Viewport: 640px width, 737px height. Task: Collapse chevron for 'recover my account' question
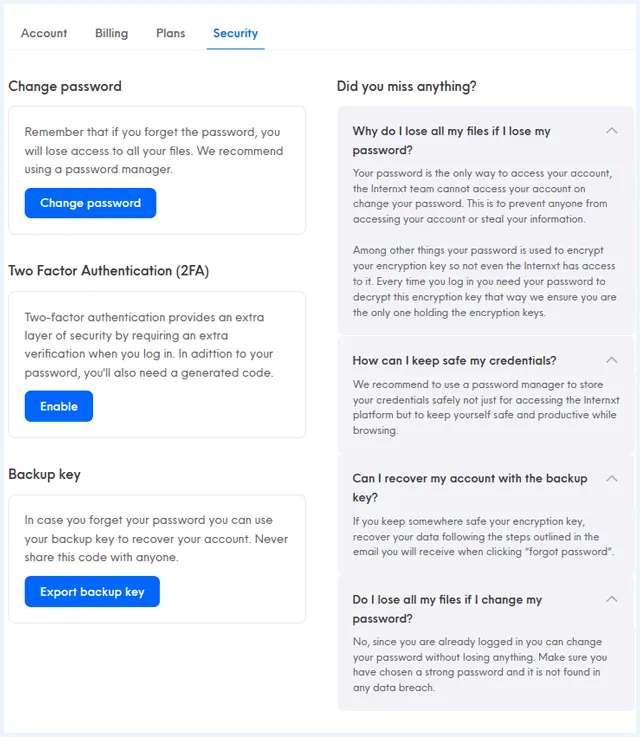(611, 478)
